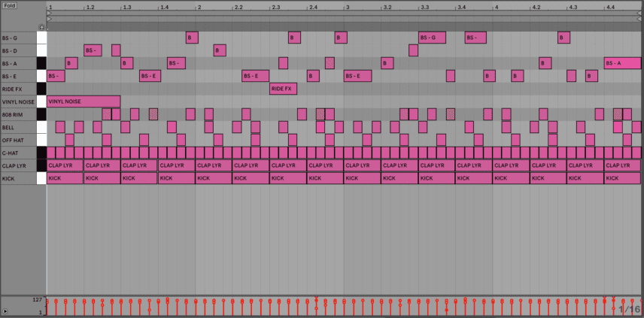
Task: Audition the black piano key beside 808 RIM
Action: tap(41, 115)
